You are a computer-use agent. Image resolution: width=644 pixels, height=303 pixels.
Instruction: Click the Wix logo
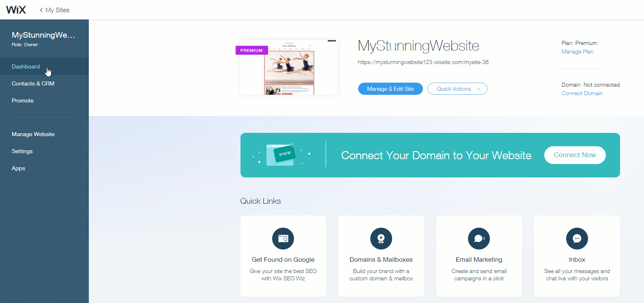click(x=16, y=10)
